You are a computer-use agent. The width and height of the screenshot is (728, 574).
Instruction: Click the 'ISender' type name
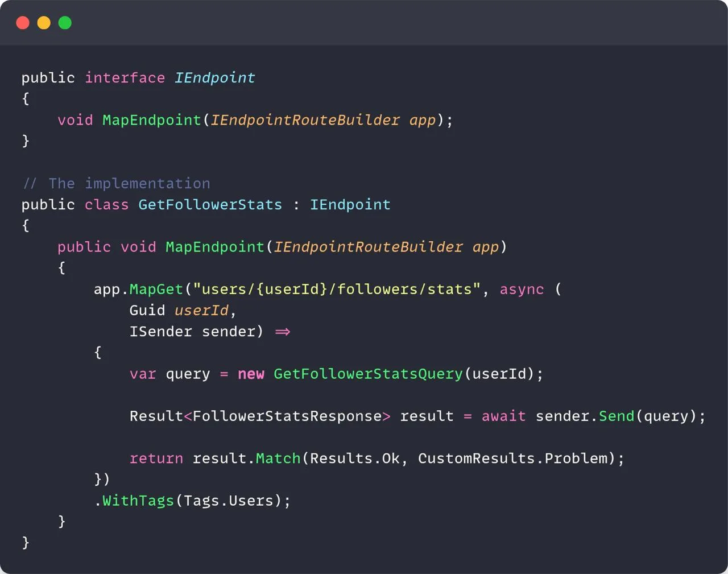[161, 332]
